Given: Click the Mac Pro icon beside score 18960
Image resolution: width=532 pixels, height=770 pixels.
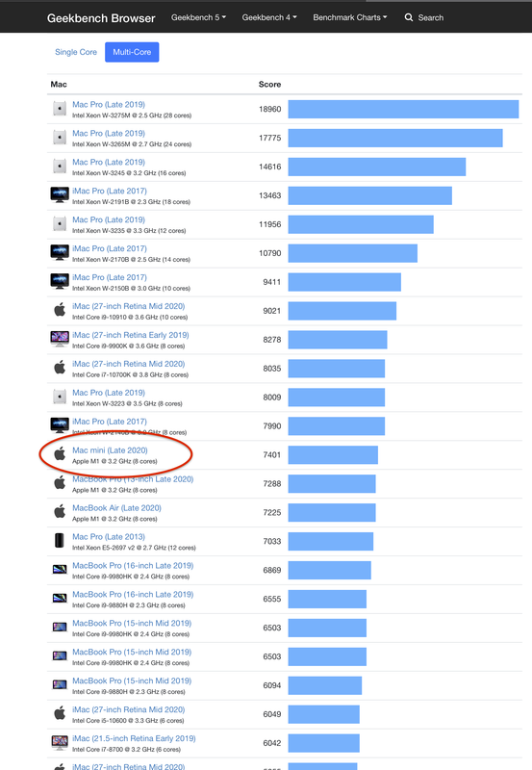Looking at the screenshot, I should pos(60,109).
